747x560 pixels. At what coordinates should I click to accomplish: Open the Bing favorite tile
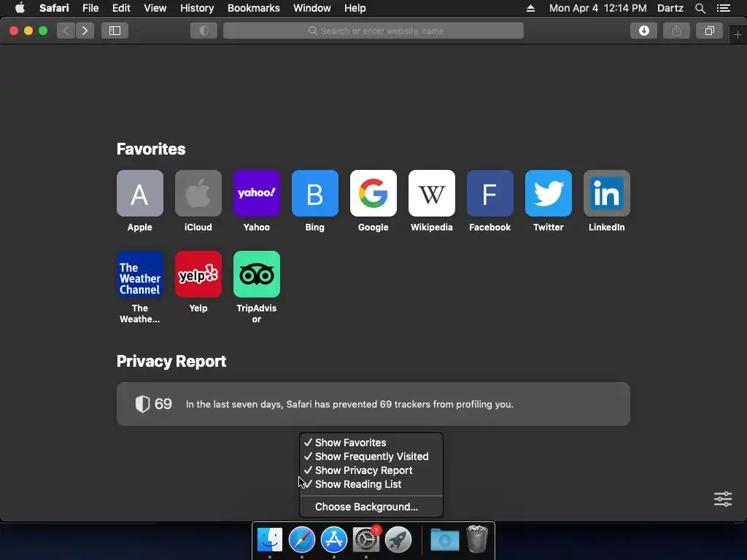coord(315,193)
